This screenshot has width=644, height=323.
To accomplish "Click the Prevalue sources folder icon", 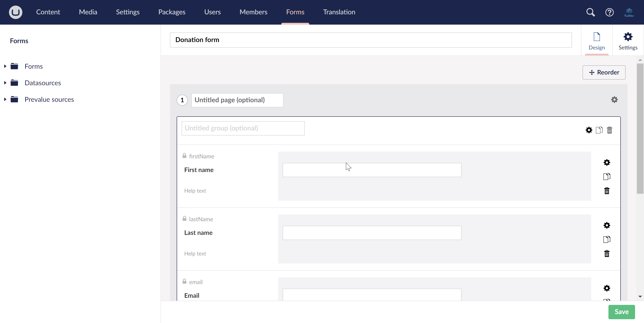I will tap(14, 99).
